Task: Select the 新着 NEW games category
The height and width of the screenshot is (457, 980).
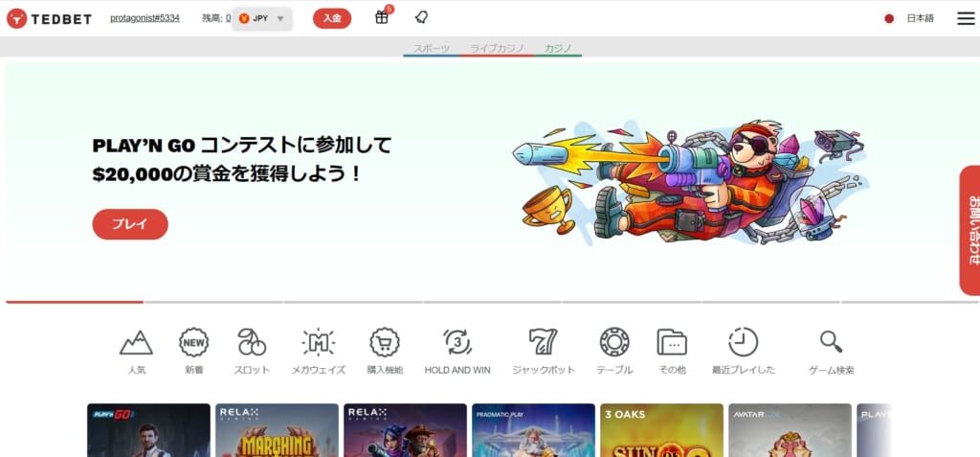Action: tap(193, 352)
